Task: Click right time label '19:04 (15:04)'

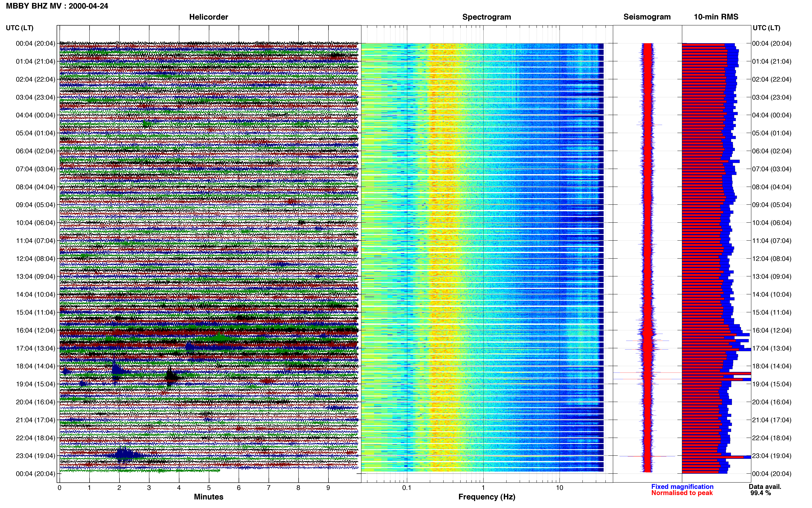Action: (772, 384)
